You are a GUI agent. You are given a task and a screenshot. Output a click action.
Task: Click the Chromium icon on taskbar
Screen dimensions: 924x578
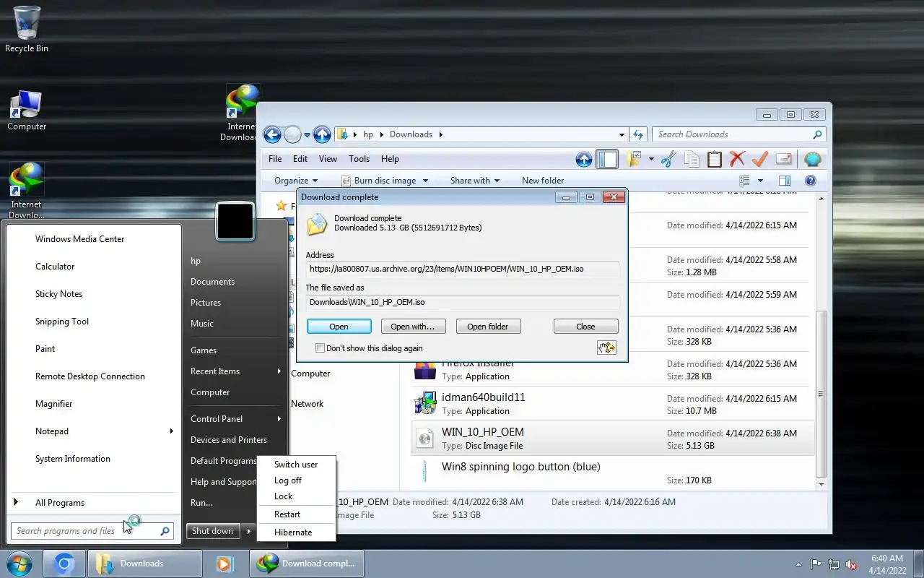pyautogui.click(x=64, y=564)
